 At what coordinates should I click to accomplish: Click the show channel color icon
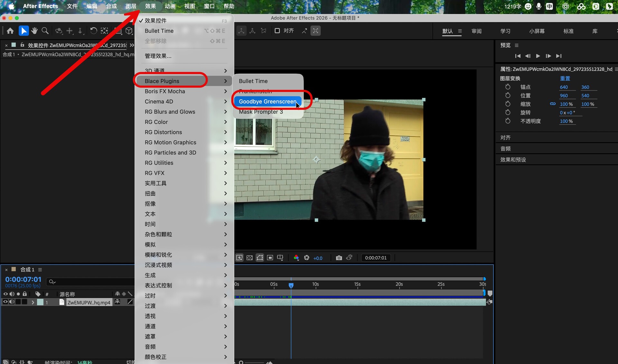pyautogui.click(x=296, y=258)
